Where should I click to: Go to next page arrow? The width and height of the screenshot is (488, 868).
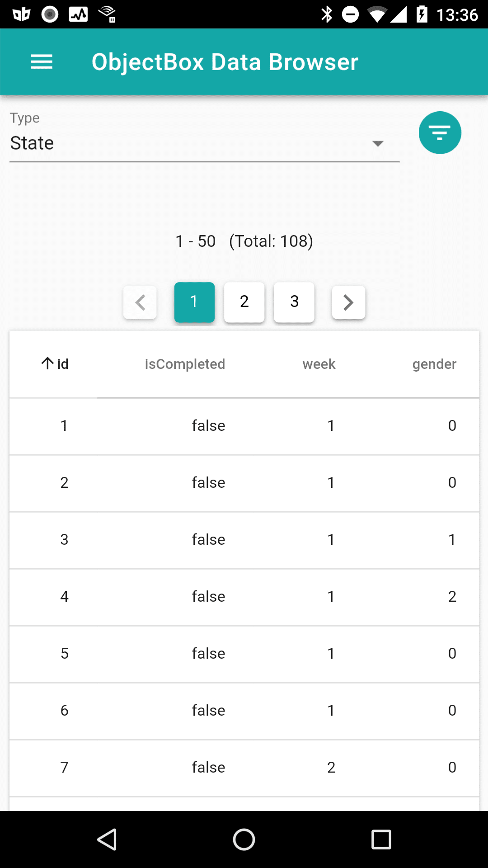[348, 302]
